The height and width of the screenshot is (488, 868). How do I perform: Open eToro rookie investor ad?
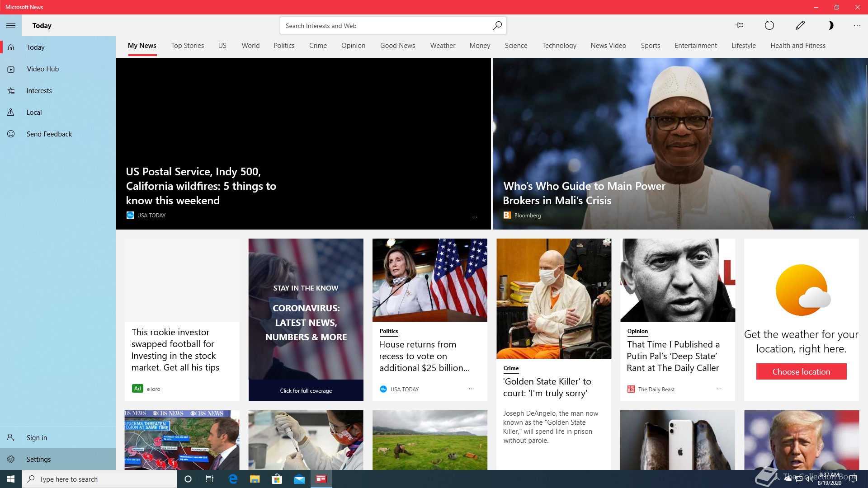182,320
